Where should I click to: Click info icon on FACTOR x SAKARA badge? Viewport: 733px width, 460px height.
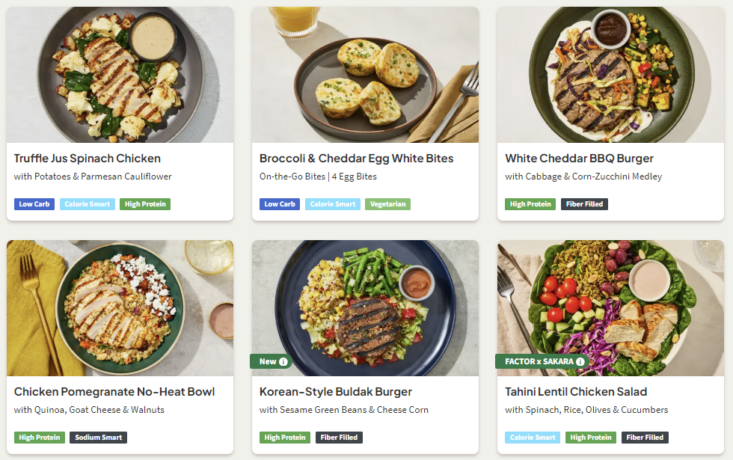[580, 362]
